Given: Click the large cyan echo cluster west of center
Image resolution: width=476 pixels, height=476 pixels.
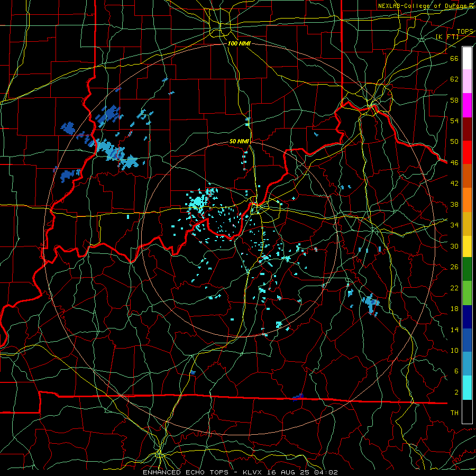Looking at the screenshot, I should click(x=198, y=202).
